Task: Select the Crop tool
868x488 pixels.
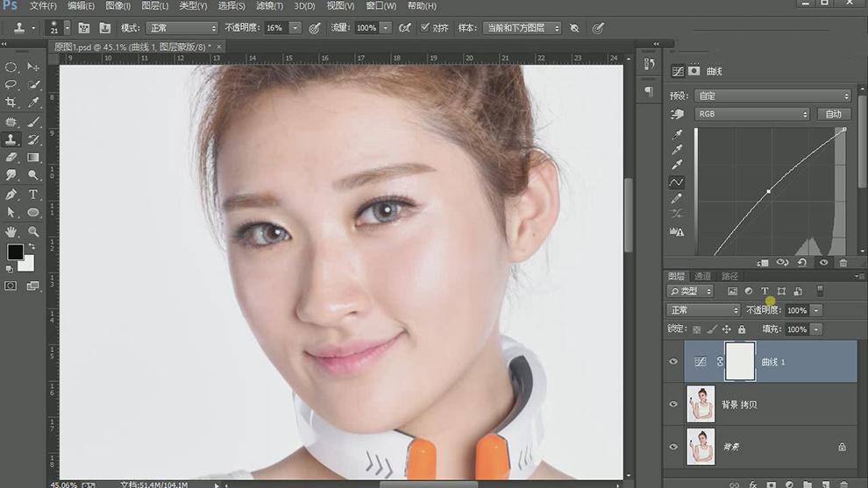Action: (11, 103)
